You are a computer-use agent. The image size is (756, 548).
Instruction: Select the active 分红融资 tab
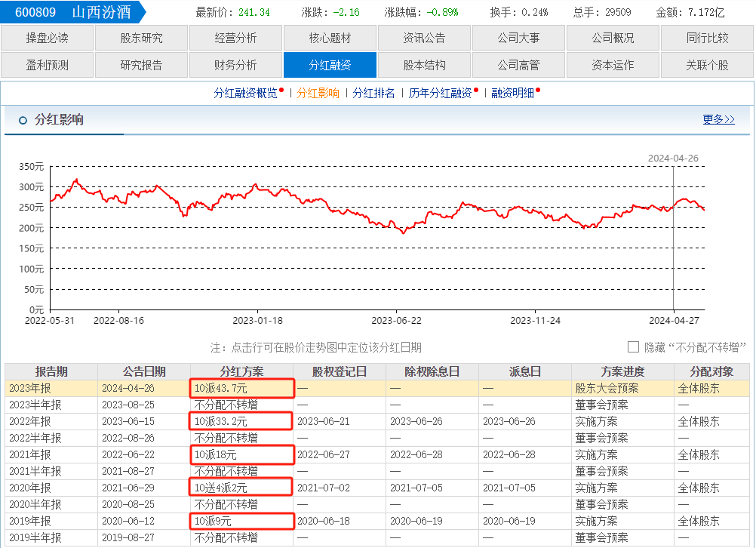(330, 65)
